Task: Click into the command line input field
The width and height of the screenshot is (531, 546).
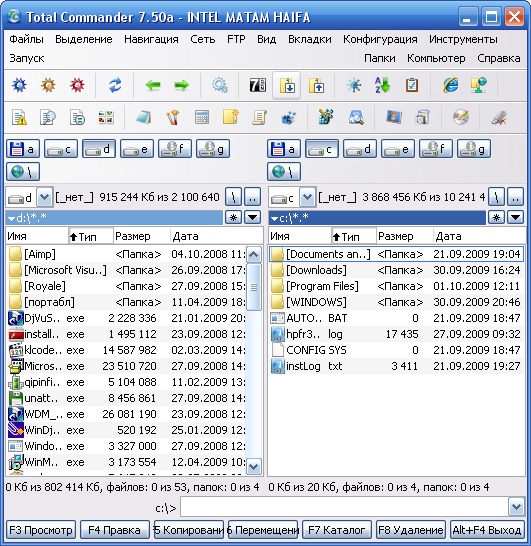Action: coord(344,507)
